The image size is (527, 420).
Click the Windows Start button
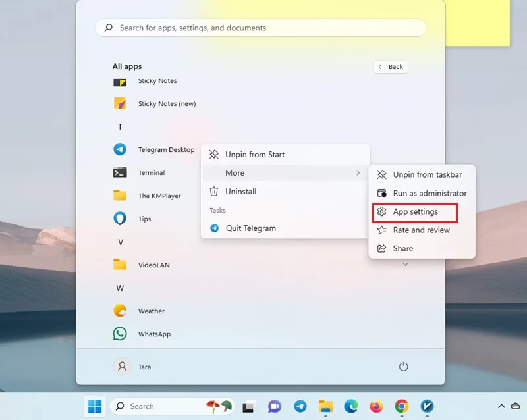click(95, 407)
